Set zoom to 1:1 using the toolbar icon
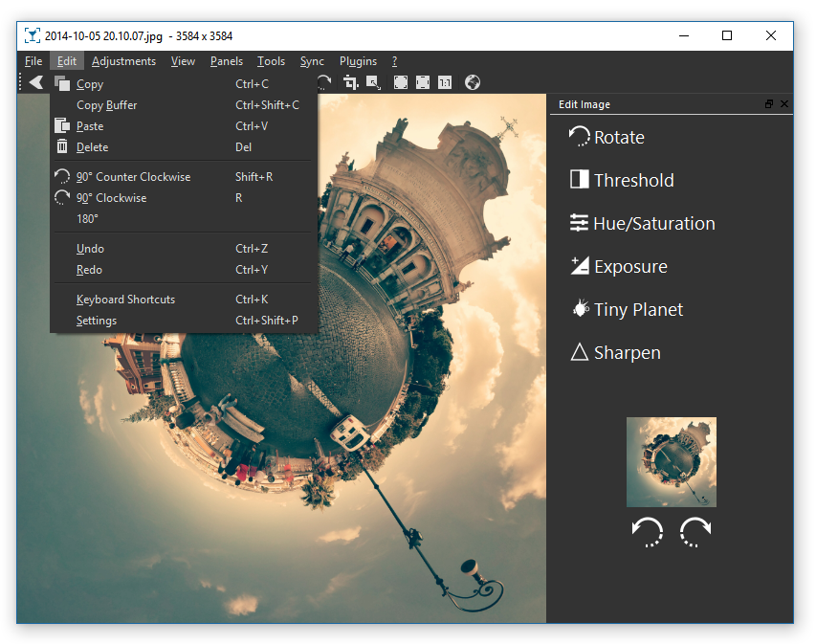 click(445, 82)
